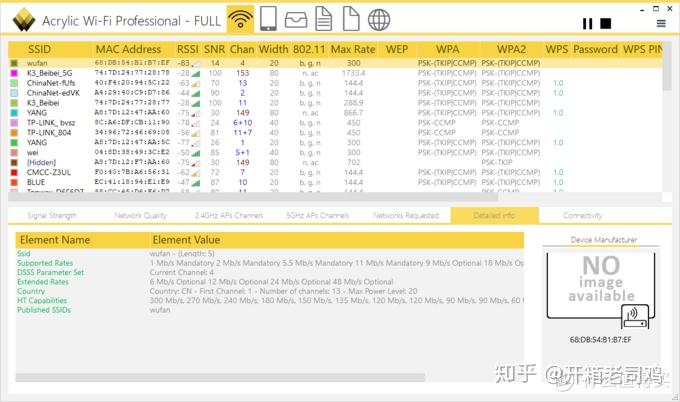Sort by the SNR column header
The image size is (680, 402).
click(215, 49)
